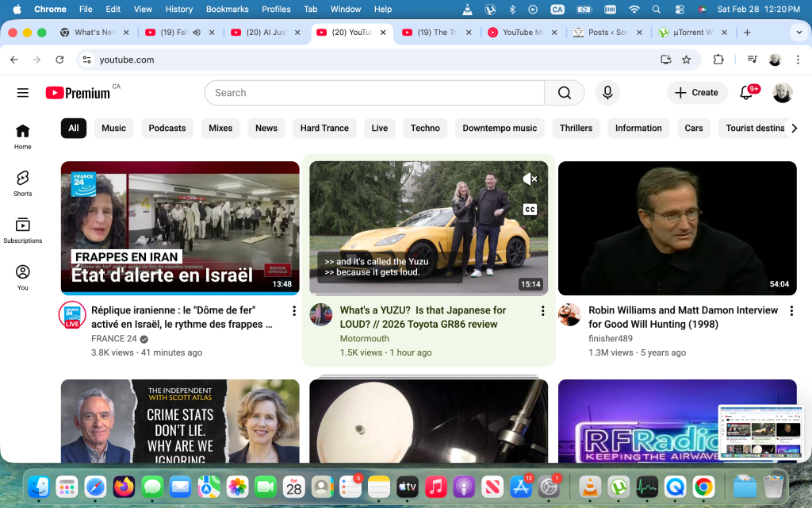Viewport: 812px width, 508px height.
Task: Click the YouTube Premium logo
Action: pos(78,93)
